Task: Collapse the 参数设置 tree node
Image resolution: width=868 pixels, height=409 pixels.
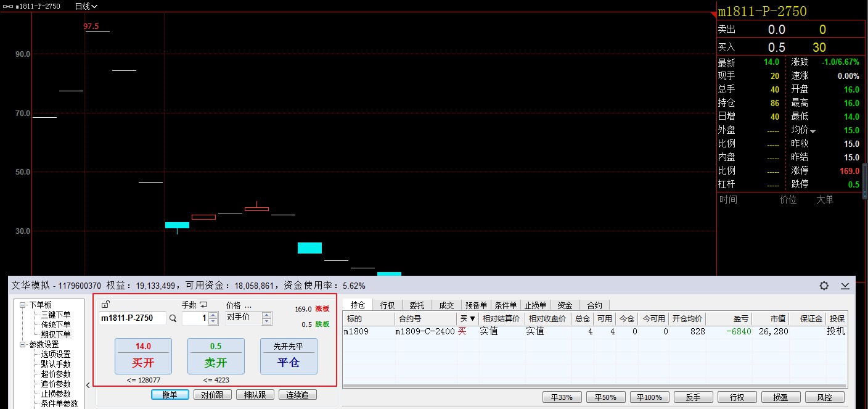Action: point(23,344)
